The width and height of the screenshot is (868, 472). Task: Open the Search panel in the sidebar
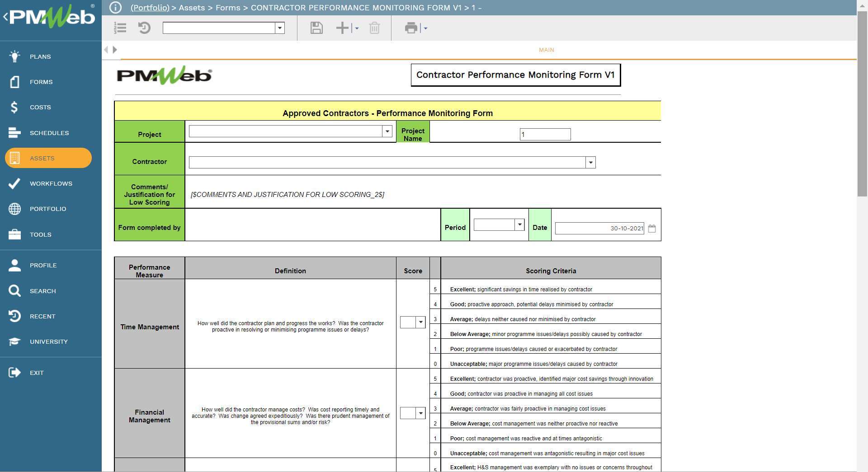[43, 291]
